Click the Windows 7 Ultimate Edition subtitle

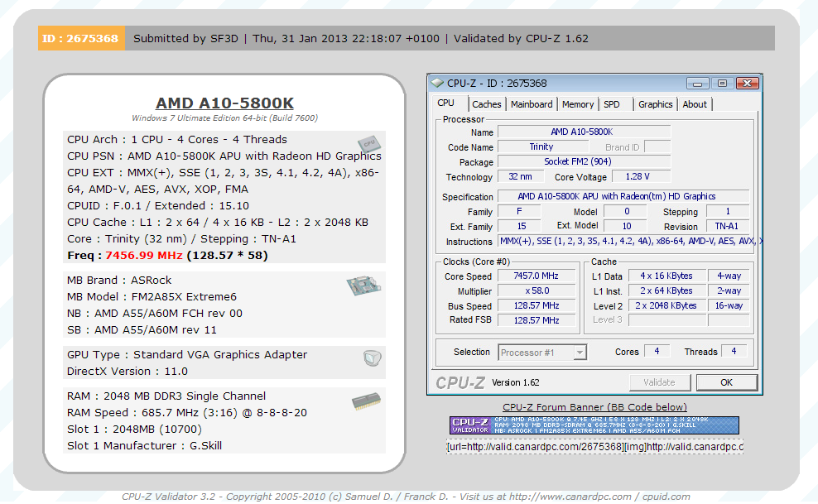pyautogui.click(x=225, y=118)
